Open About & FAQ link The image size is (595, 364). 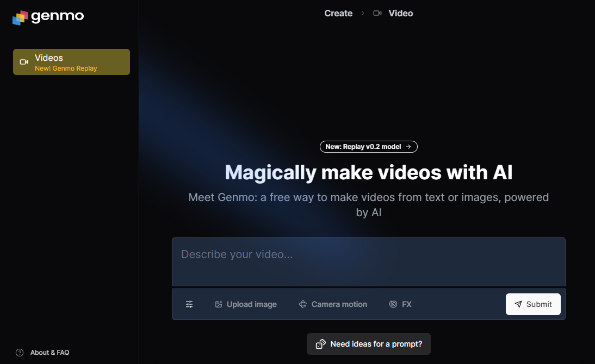[x=49, y=353]
